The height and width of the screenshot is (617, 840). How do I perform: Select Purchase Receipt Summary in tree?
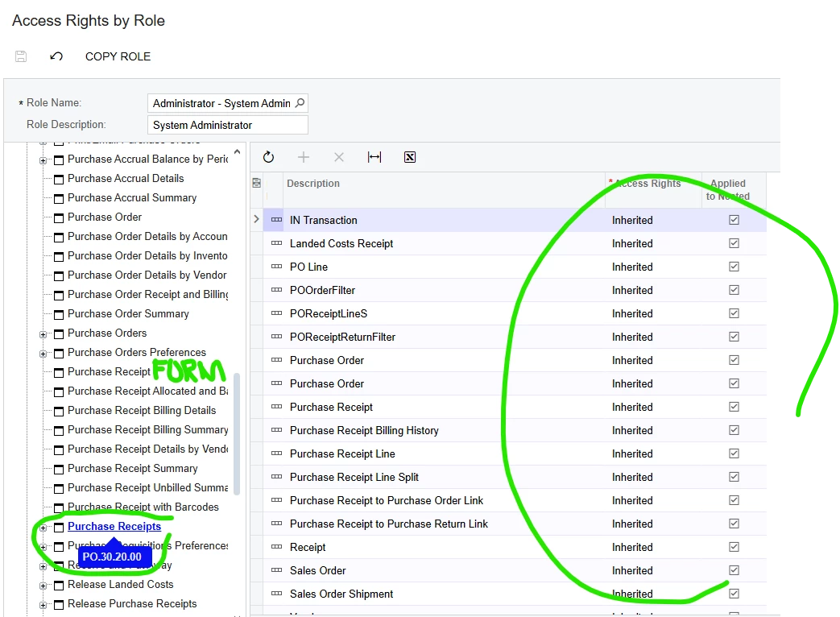click(x=132, y=468)
